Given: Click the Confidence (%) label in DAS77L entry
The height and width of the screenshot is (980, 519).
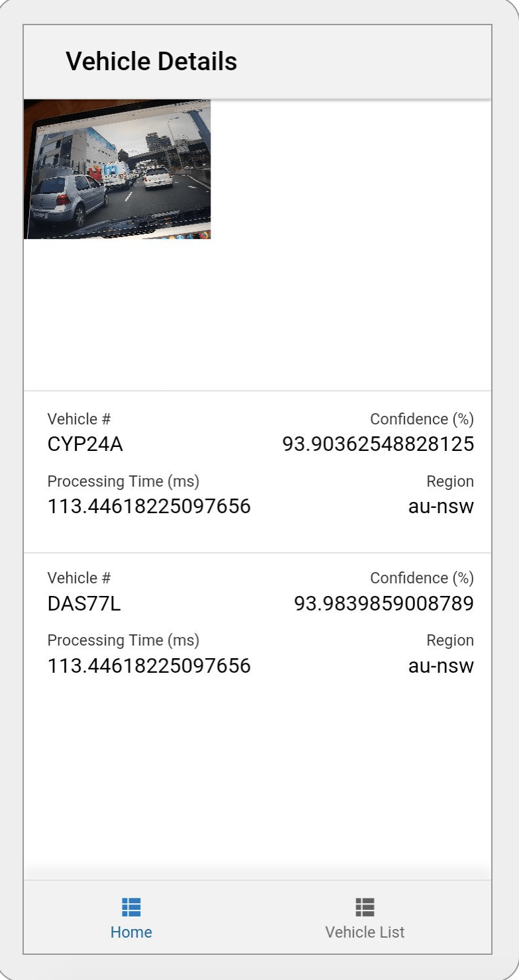Looking at the screenshot, I should [422, 578].
